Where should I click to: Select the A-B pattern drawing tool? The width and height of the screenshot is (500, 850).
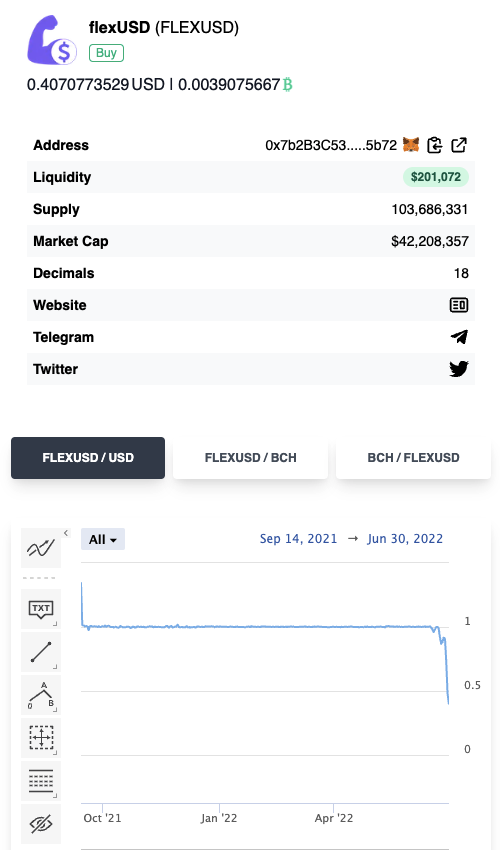[x=41, y=695]
